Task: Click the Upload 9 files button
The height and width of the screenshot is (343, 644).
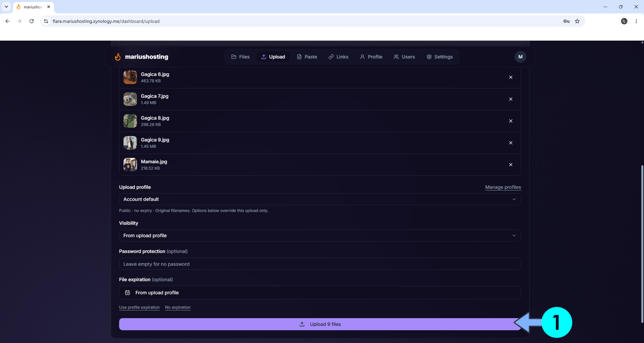Action: (x=320, y=324)
